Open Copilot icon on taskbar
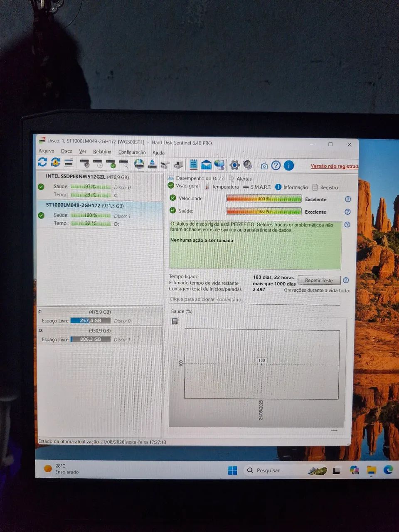The image size is (399, 532). [x=354, y=470]
